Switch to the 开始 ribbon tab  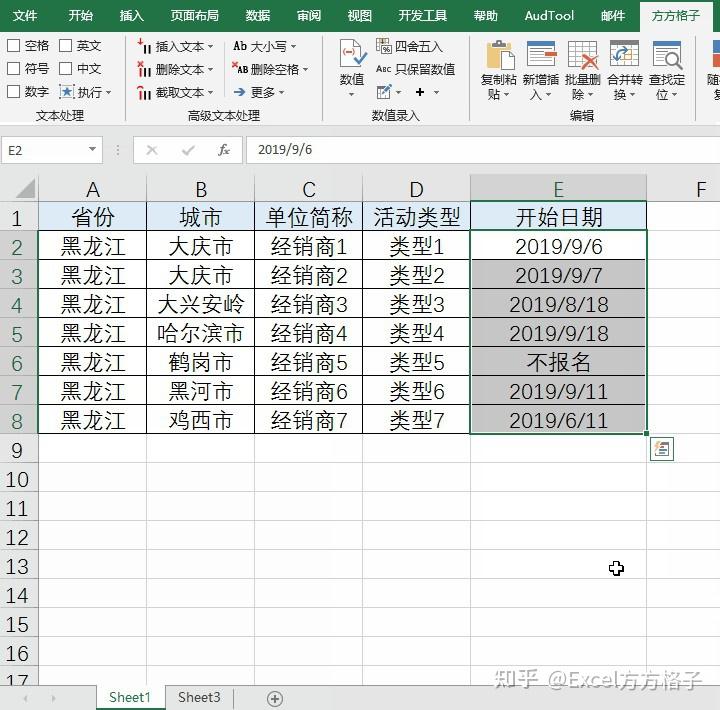pos(81,16)
